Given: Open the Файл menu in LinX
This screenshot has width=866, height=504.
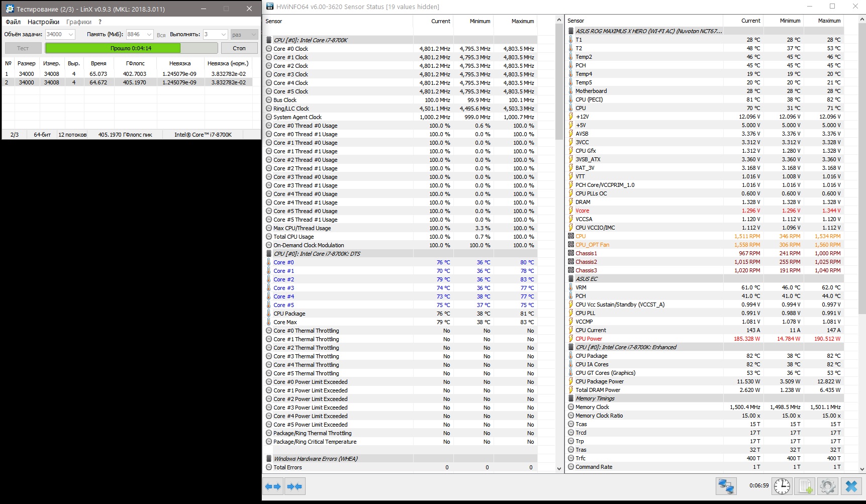Looking at the screenshot, I should tap(13, 22).
